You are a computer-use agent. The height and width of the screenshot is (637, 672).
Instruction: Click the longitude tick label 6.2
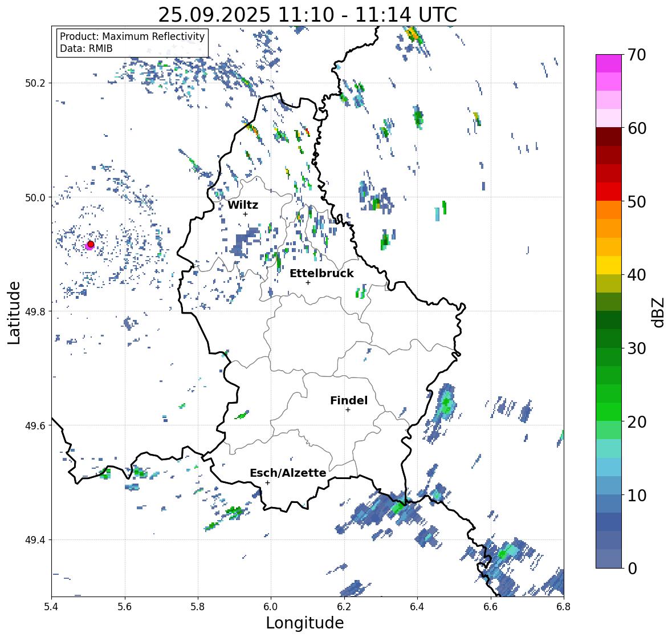click(344, 606)
